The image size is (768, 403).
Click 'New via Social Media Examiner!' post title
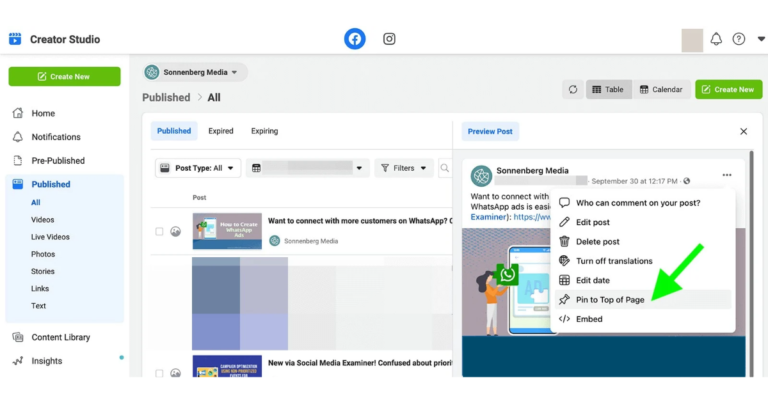pyautogui.click(x=360, y=363)
